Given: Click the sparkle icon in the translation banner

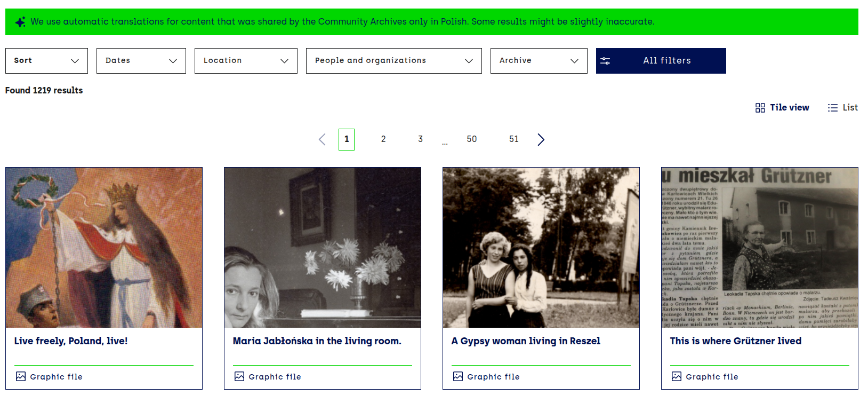Looking at the screenshot, I should click(x=20, y=22).
